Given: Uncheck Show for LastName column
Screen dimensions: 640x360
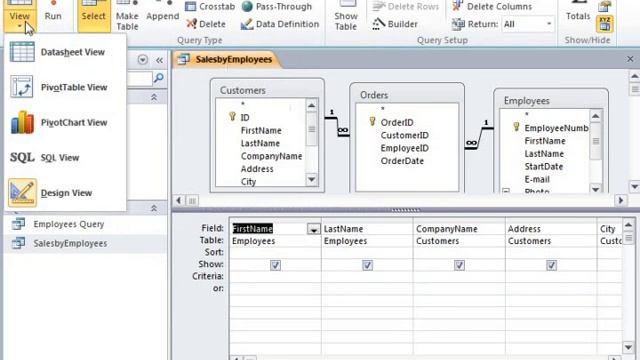Looking at the screenshot, I should [367, 265].
